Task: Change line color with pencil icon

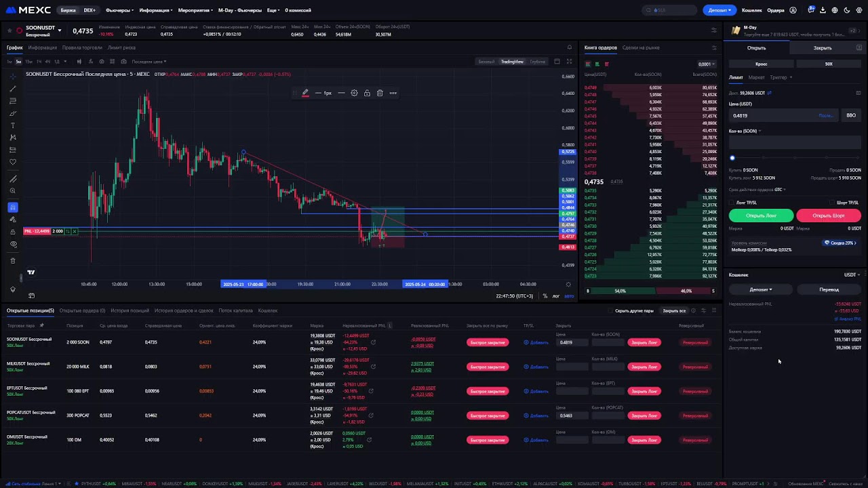Action: pos(305,93)
